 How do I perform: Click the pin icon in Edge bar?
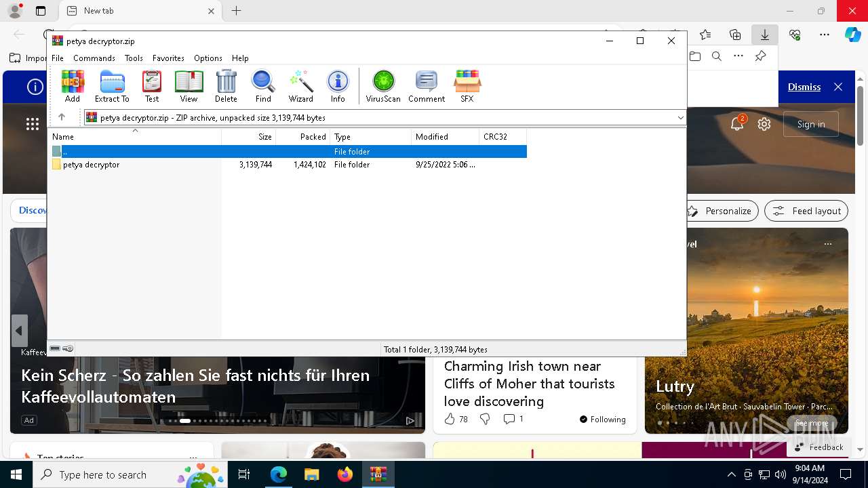(x=761, y=56)
